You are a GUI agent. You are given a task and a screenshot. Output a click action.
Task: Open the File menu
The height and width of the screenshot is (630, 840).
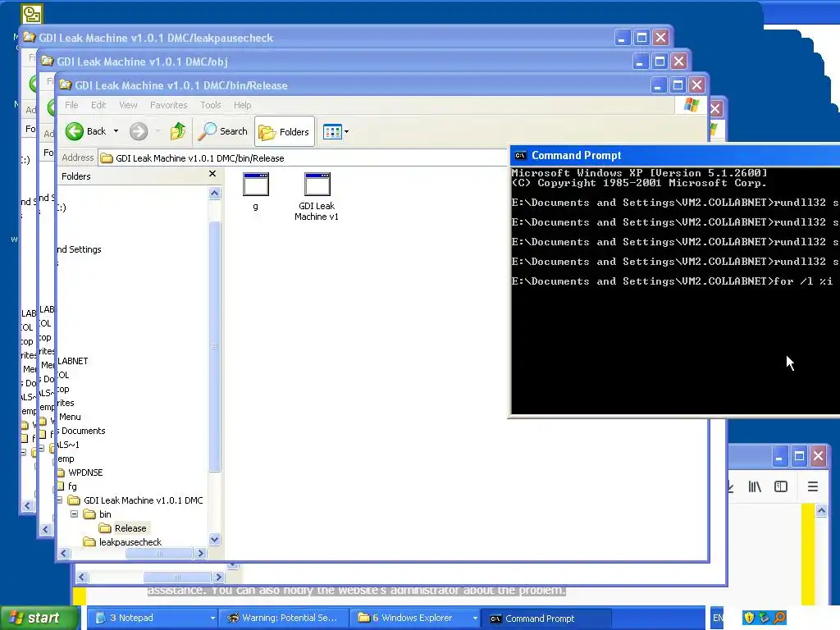[71, 105]
